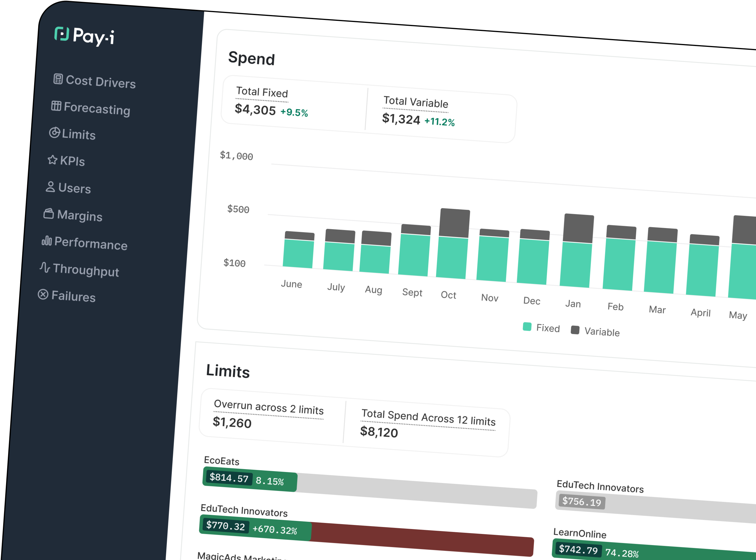Click the $756.19 EduTech Innovators progress bar

coord(655,507)
